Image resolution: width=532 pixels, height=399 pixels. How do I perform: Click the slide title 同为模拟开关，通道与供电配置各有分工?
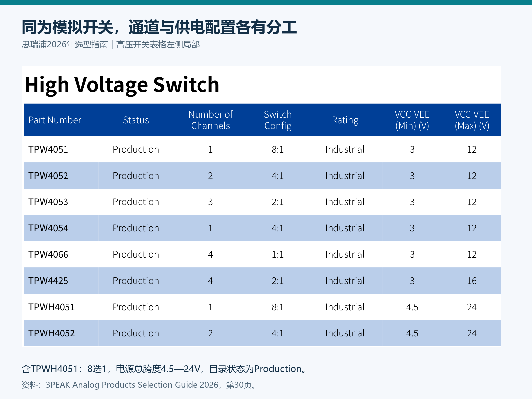tap(159, 27)
